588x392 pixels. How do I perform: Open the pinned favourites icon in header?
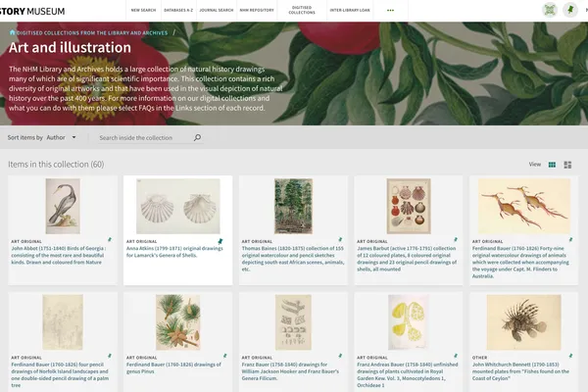click(x=570, y=10)
